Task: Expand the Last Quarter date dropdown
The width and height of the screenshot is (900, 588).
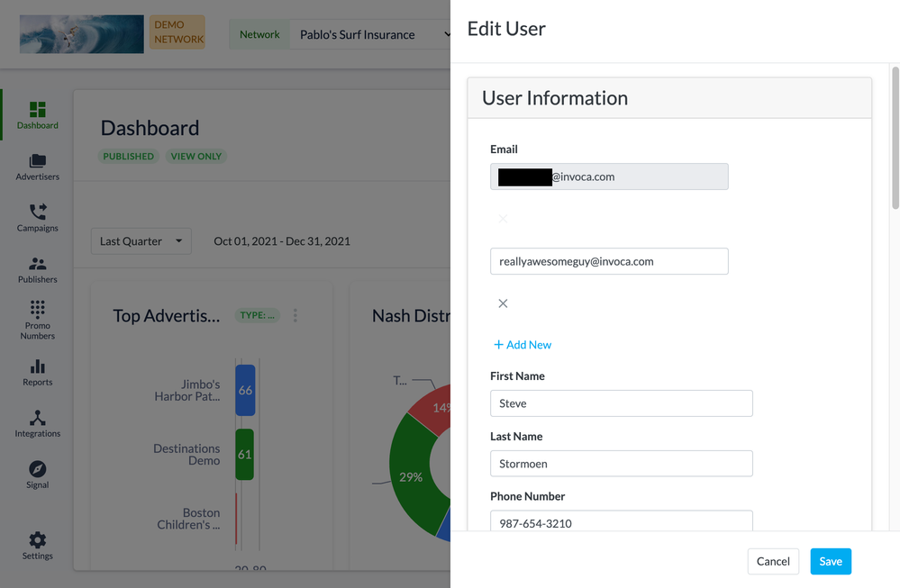Action: tap(141, 241)
